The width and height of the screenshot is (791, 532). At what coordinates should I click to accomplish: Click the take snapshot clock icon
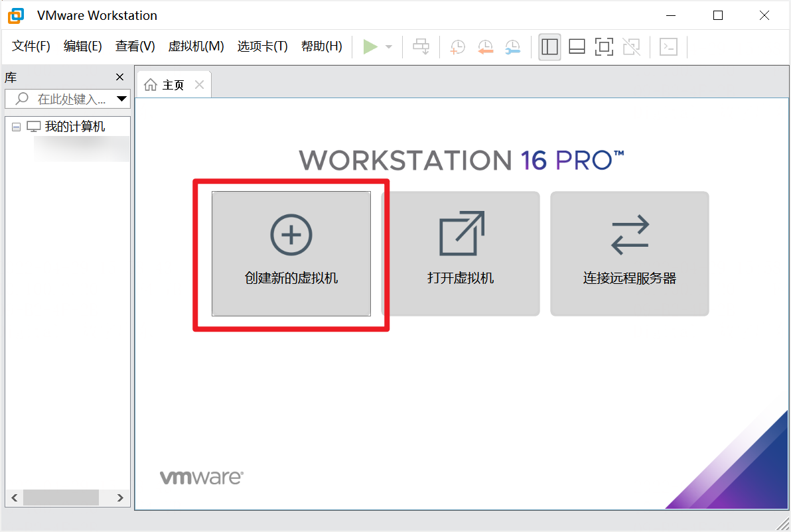[457, 47]
